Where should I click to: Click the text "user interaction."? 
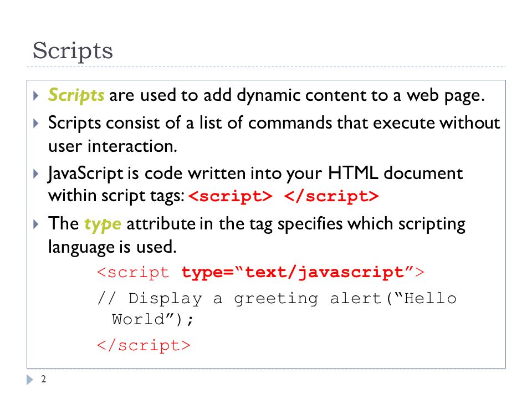point(112,146)
